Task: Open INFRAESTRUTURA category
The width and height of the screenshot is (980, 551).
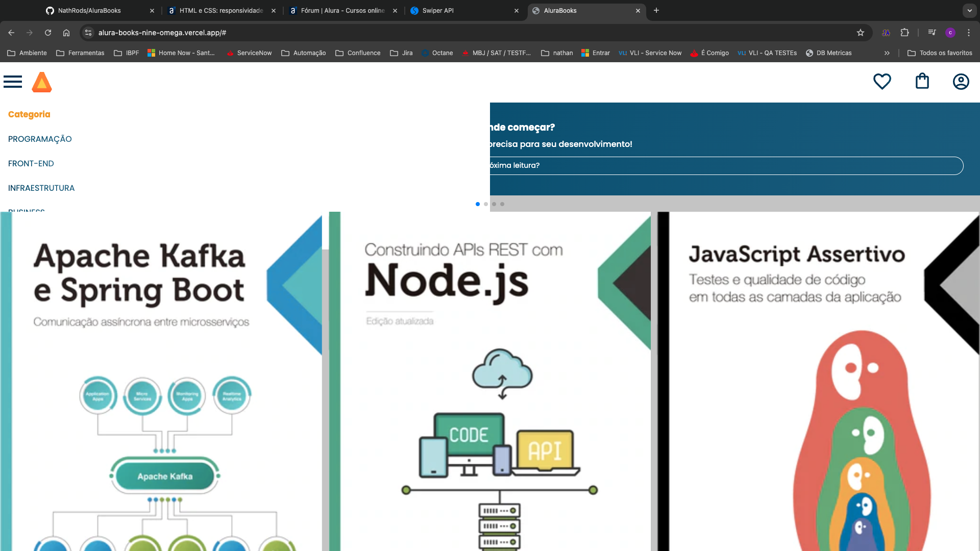Action: point(41,188)
